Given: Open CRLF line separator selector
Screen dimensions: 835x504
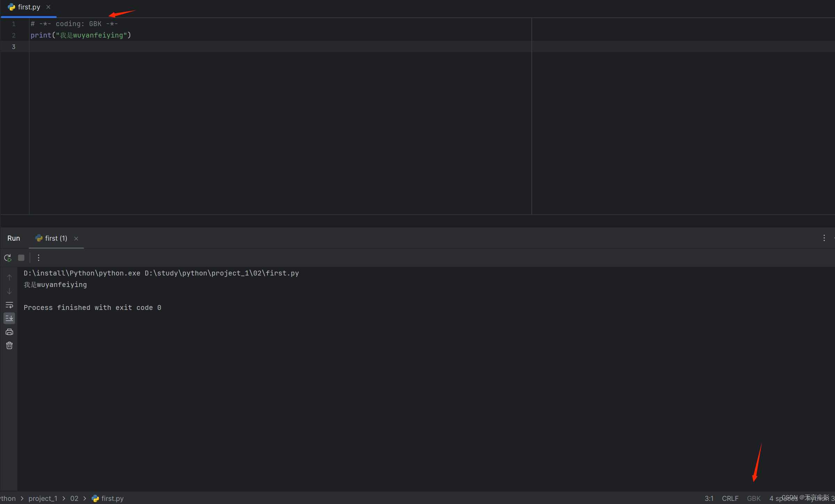Looking at the screenshot, I should click(730, 498).
